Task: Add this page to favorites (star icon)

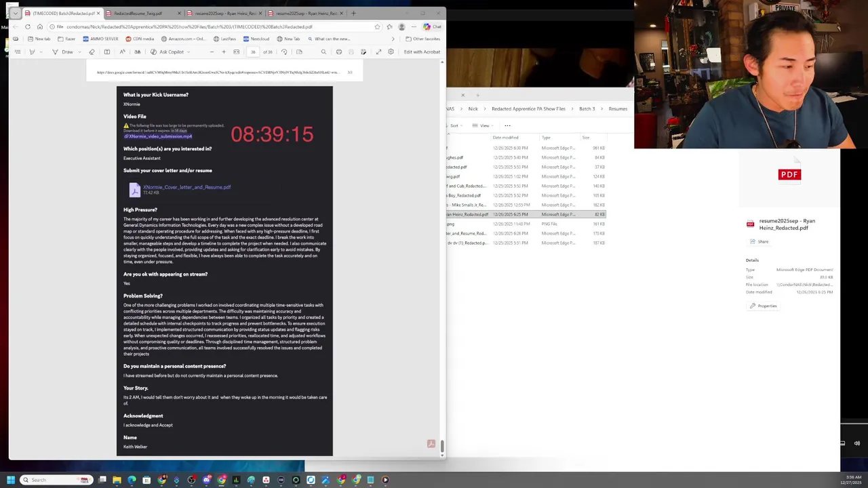Action: click(x=377, y=26)
